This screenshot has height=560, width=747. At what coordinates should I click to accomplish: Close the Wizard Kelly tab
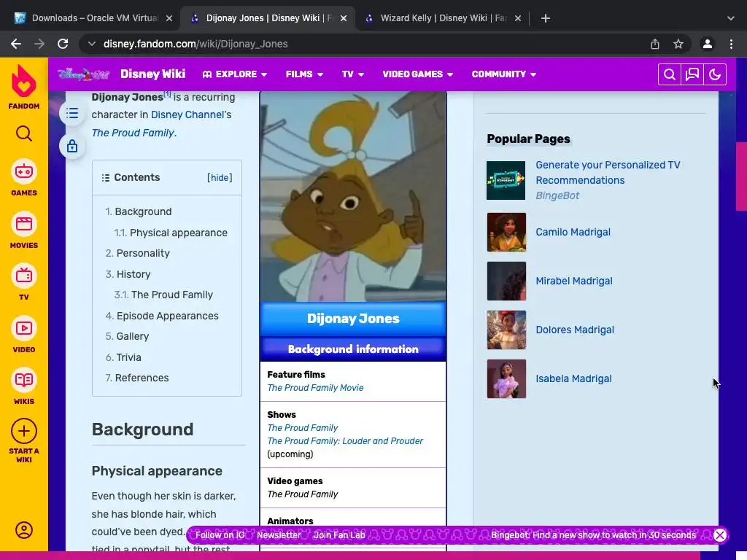pyautogui.click(x=518, y=18)
